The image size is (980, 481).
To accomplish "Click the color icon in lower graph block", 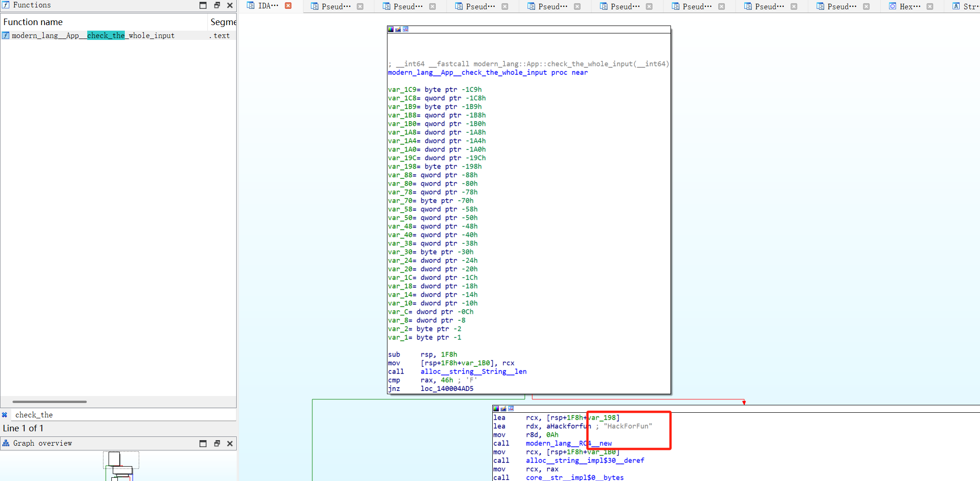I will [x=496, y=409].
